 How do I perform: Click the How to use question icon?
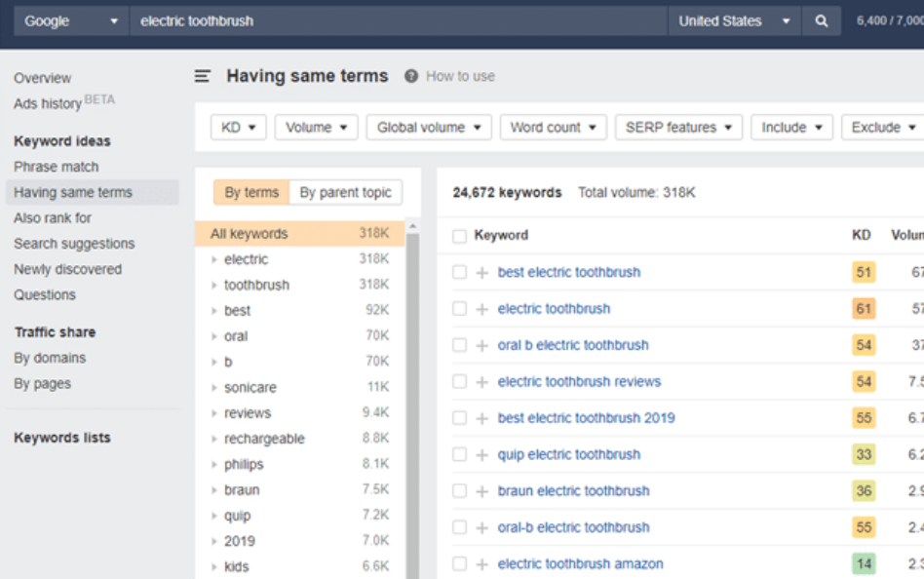pyautogui.click(x=410, y=76)
